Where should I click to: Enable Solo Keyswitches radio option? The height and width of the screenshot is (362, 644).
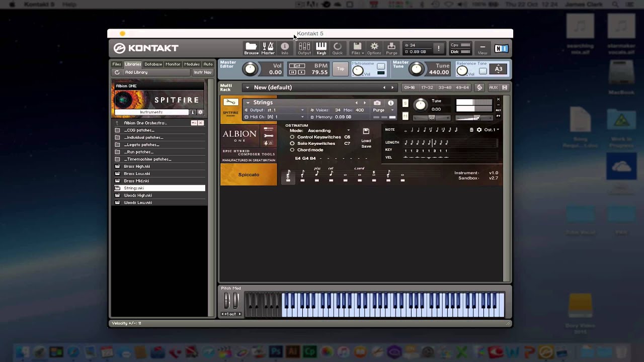coord(292,143)
